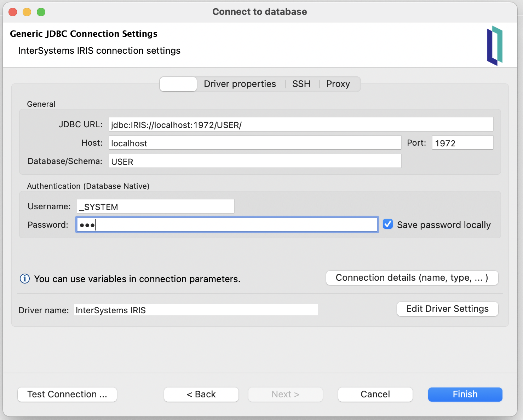This screenshot has height=420, width=523.
Task: Go back with the < Back button
Action: point(201,394)
